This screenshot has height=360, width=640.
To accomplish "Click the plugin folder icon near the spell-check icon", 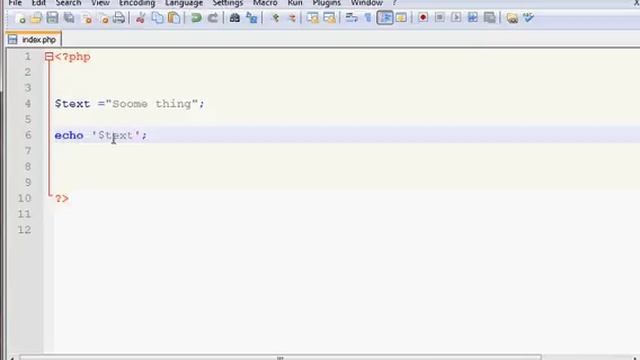I will [512, 18].
